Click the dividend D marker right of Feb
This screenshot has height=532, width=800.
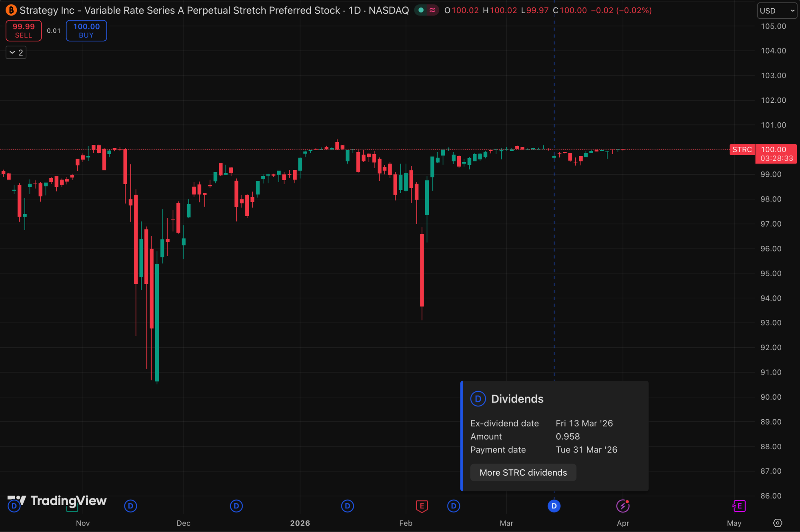tap(453, 506)
